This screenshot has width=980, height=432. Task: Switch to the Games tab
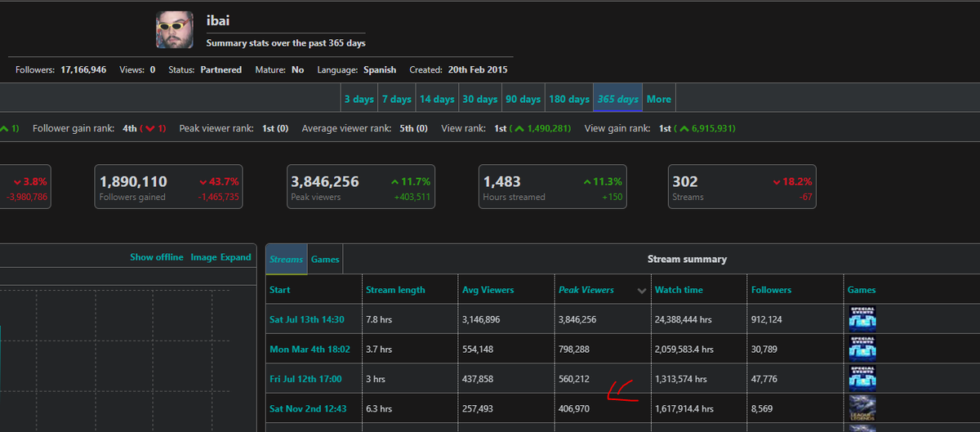coord(325,259)
